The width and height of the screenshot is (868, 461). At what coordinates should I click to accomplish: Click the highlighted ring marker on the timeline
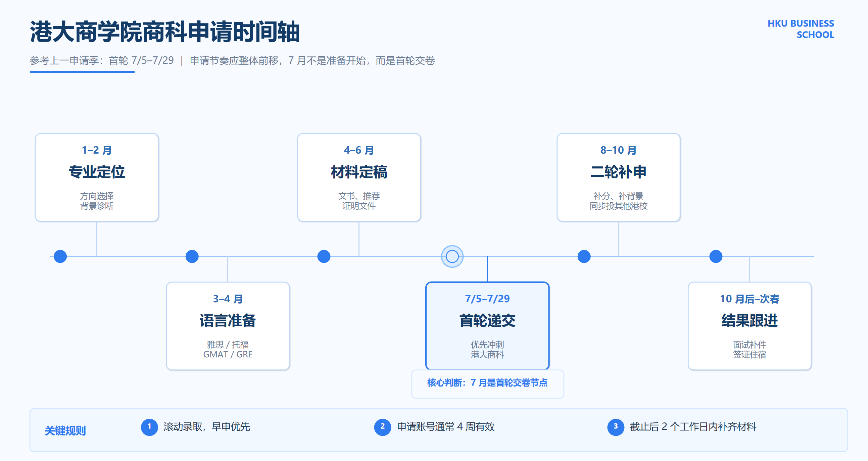point(452,256)
